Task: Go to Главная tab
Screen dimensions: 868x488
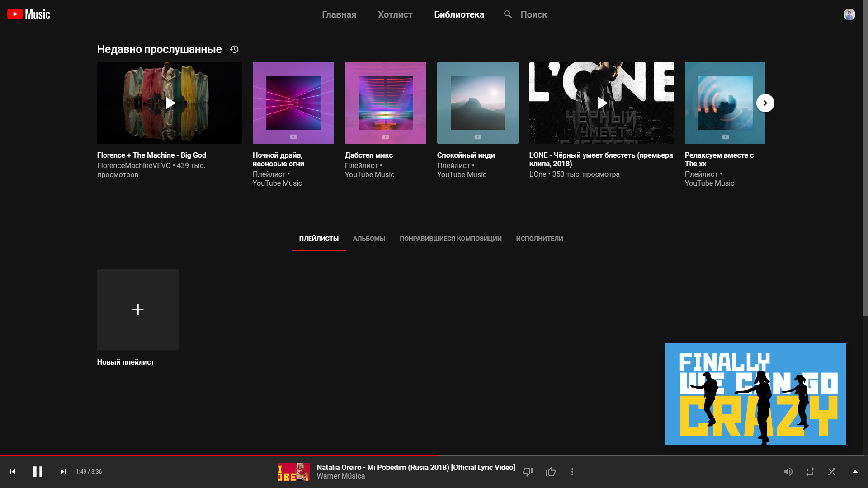Action: [x=339, y=14]
